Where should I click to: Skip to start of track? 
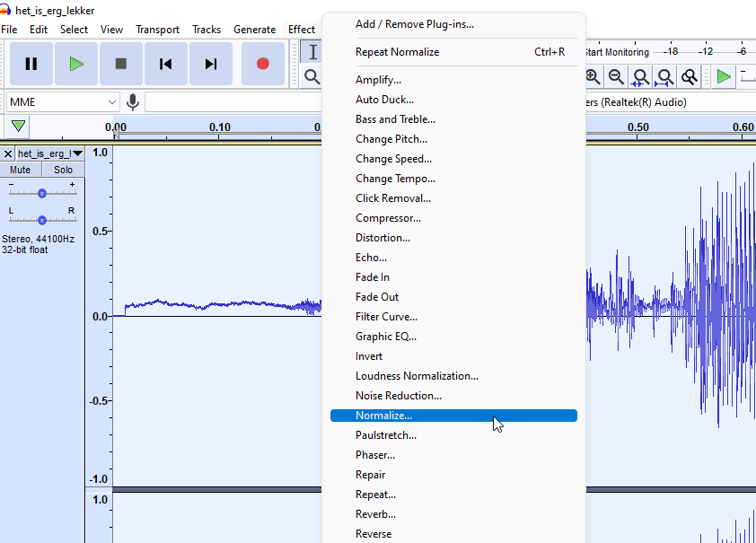166,64
